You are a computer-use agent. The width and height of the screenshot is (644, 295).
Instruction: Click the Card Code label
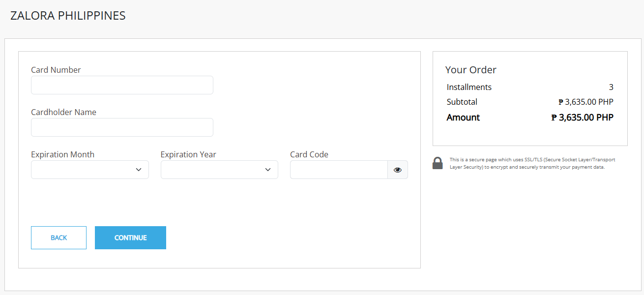[309, 154]
